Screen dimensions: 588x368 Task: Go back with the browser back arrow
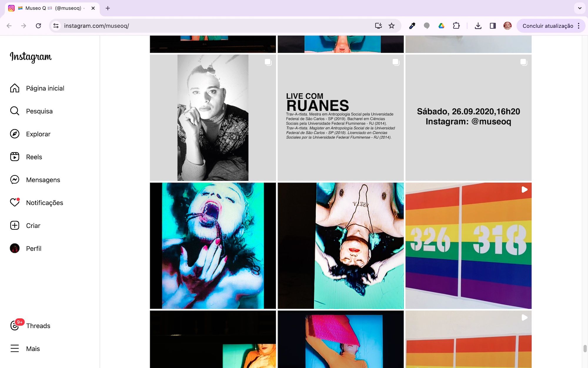(9, 26)
